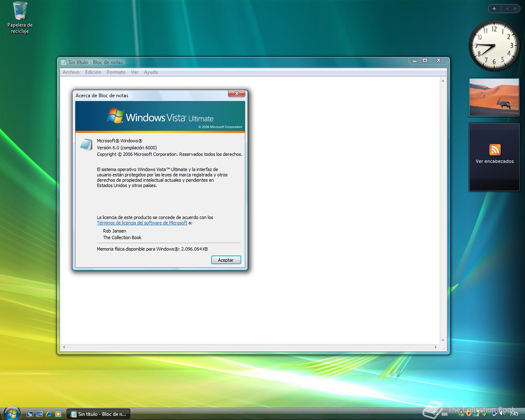The image size is (525, 420).
Task: Click Ver encabezados in feed gadget
Action: click(495, 161)
